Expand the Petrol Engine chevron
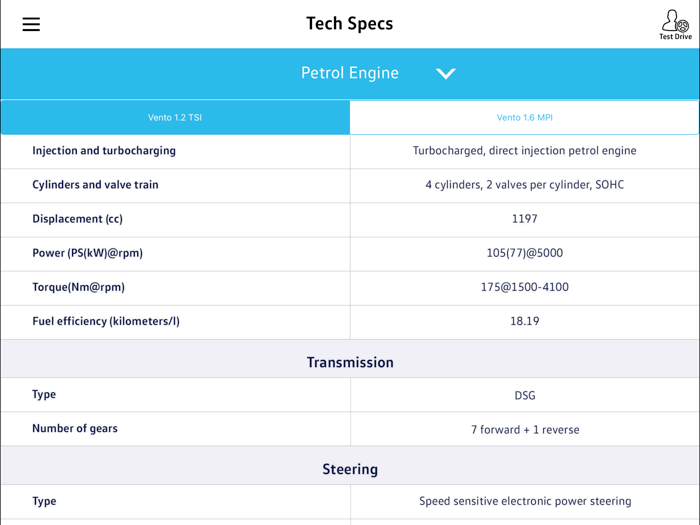Screen dimensions: 700x525 coord(446,73)
